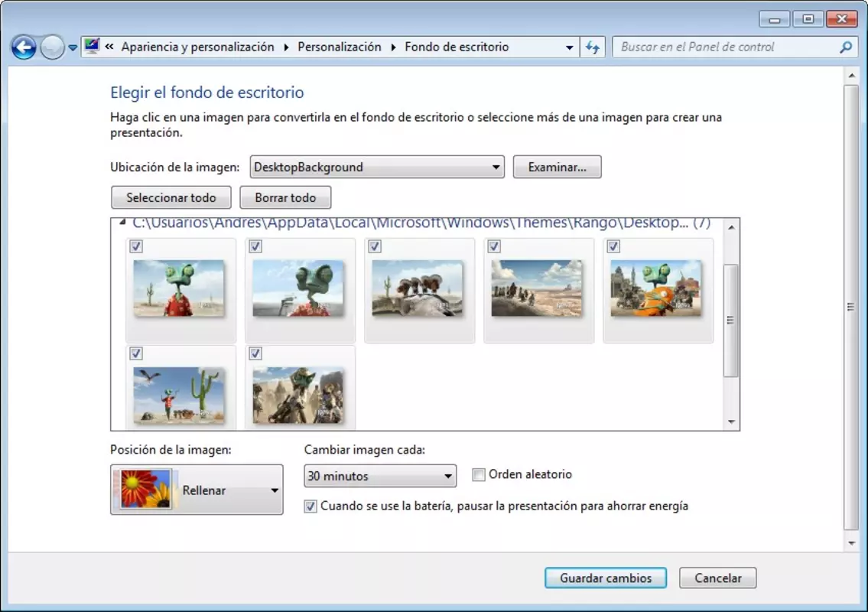Click the double chevron in address bar
Screen dimensions: 868x612
pos(109,47)
